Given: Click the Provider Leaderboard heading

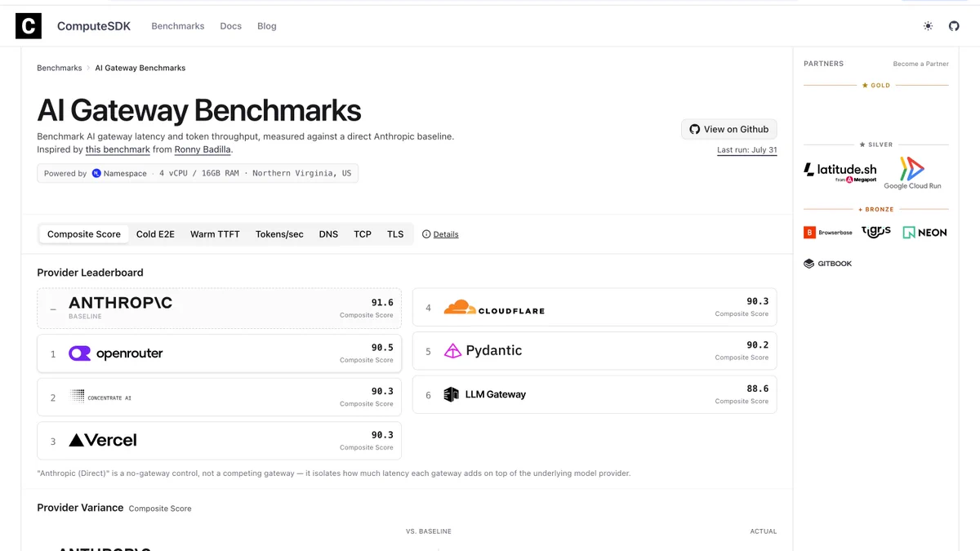Looking at the screenshot, I should tap(90, 273).
